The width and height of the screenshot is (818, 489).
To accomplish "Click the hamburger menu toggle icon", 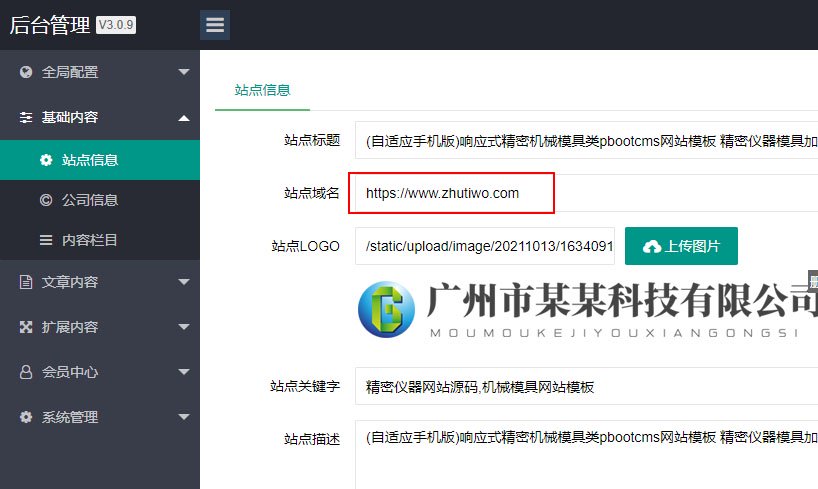I will coord(214,25).
